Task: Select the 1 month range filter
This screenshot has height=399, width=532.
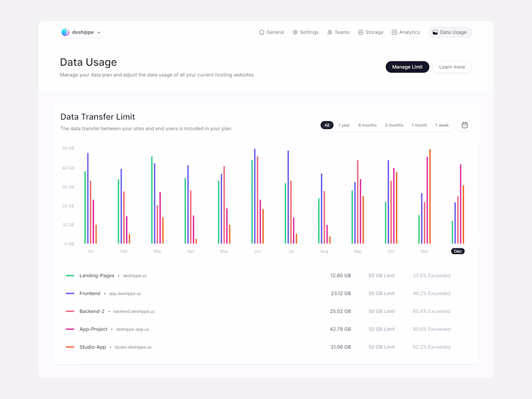Action: [419, 125]
